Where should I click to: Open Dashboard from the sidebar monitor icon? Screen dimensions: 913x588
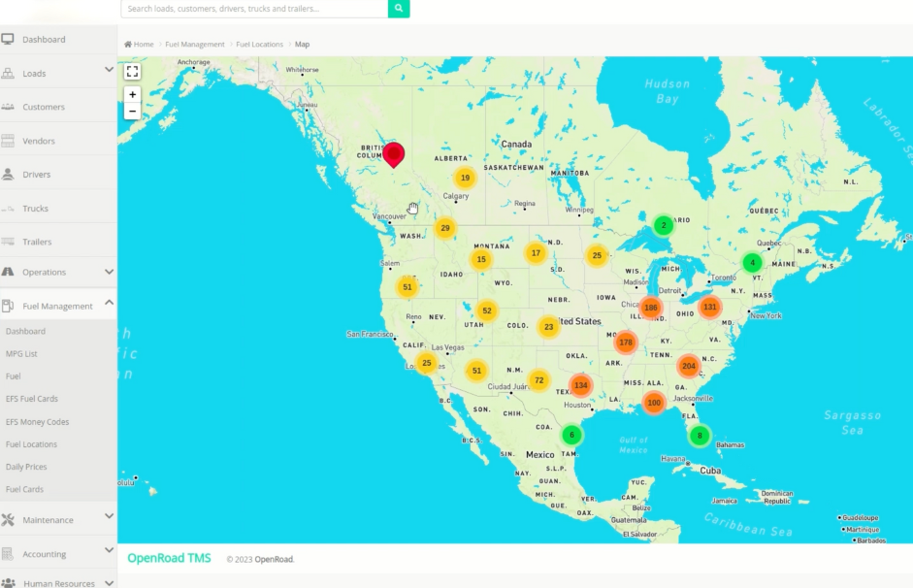tap(8, 39)
